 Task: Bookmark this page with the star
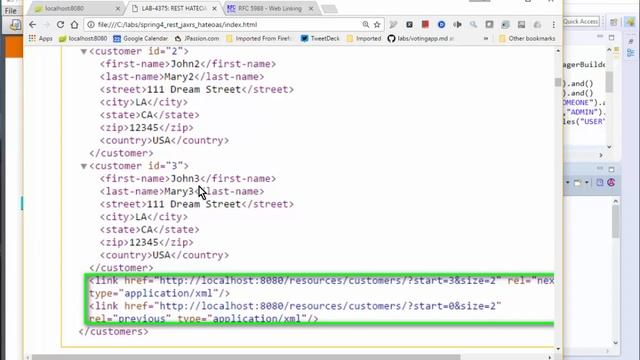point(377,24)
